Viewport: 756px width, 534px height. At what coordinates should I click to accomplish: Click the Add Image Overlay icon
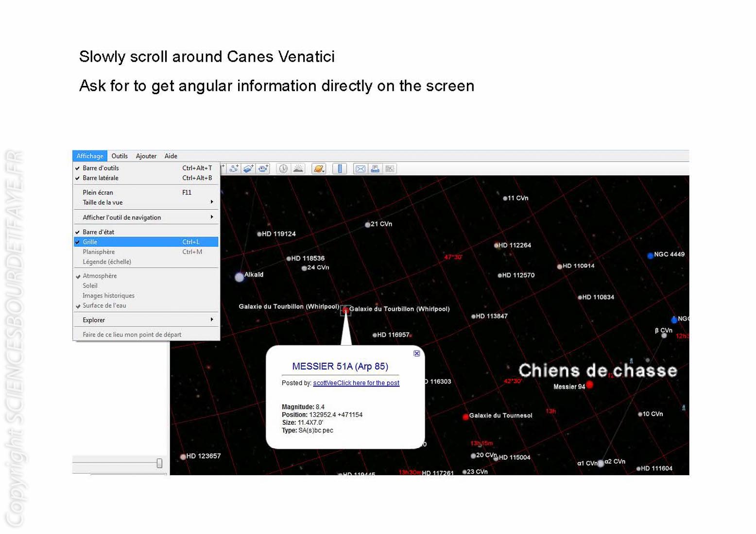tap(248, 168)
